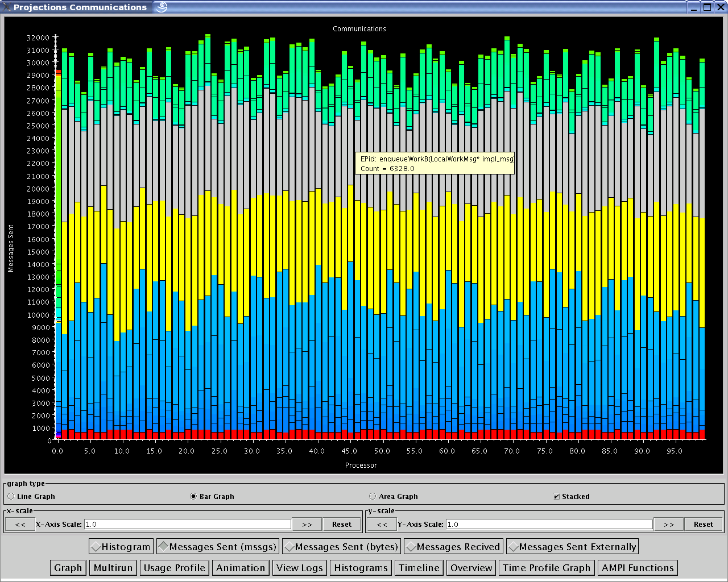Decrease y-scale with the << button
This screenshot has width=728, height=582.
point(382,524)
